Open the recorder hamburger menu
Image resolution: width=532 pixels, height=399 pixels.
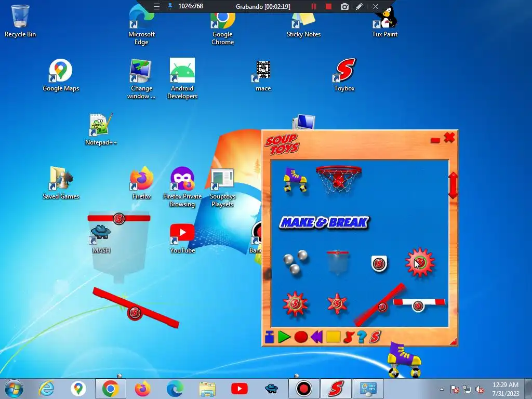tap(156, 6)
